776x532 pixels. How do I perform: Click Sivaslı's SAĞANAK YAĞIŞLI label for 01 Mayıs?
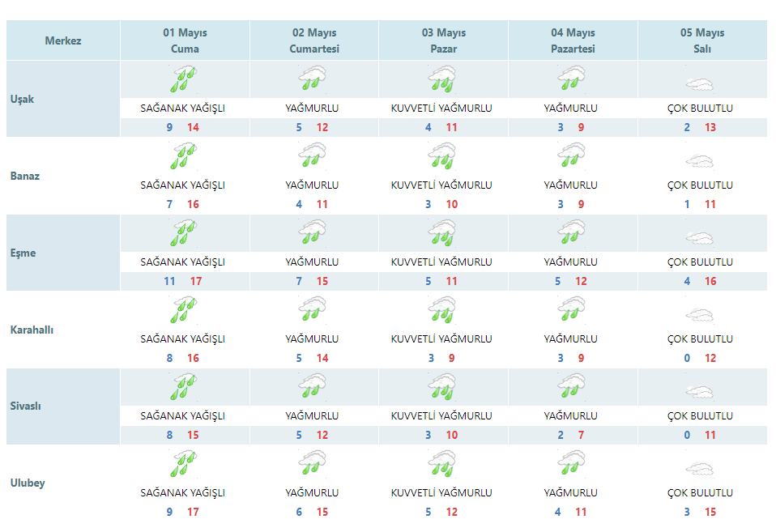[x=182, y=415]
